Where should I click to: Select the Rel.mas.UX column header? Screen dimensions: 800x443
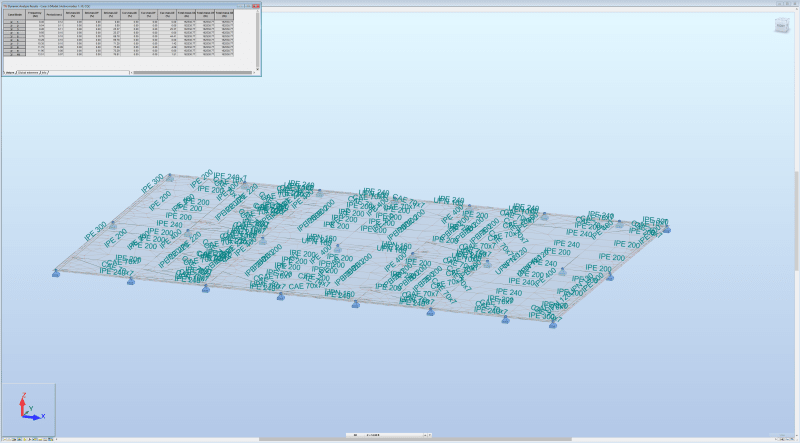[x=73, y=15]
